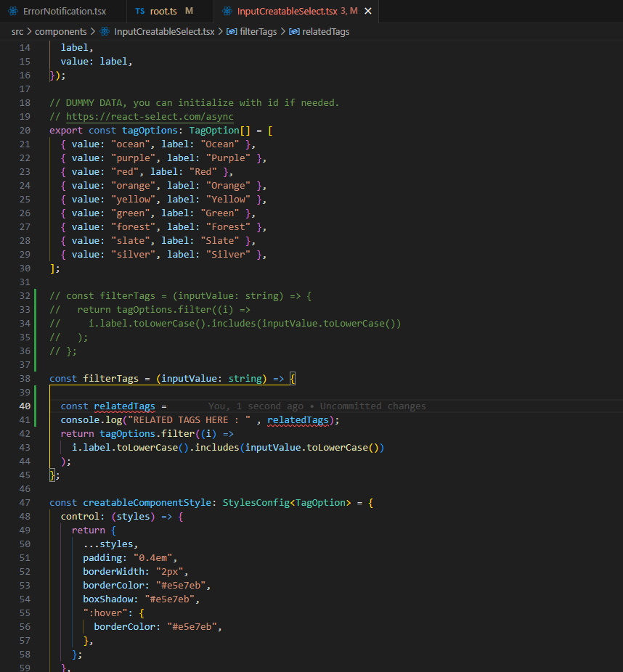This screenshot has height=672, width=623.
Task: Click the relatedTags variable on line 40
Action: point(124,406)
